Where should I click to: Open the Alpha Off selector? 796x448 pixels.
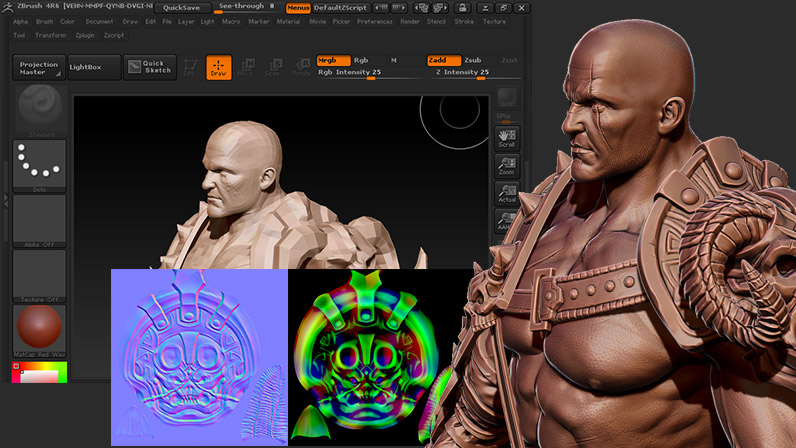40,220
